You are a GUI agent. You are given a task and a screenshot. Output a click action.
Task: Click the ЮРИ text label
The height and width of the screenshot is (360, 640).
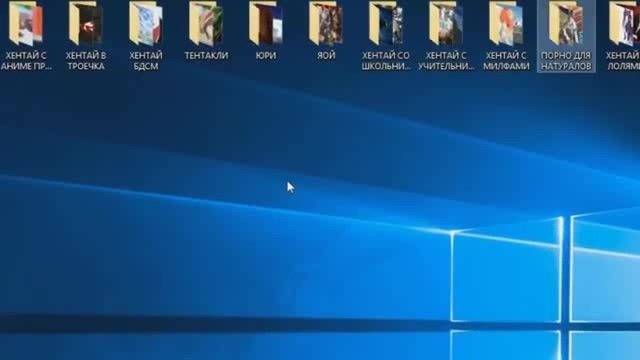coord(266,56)
